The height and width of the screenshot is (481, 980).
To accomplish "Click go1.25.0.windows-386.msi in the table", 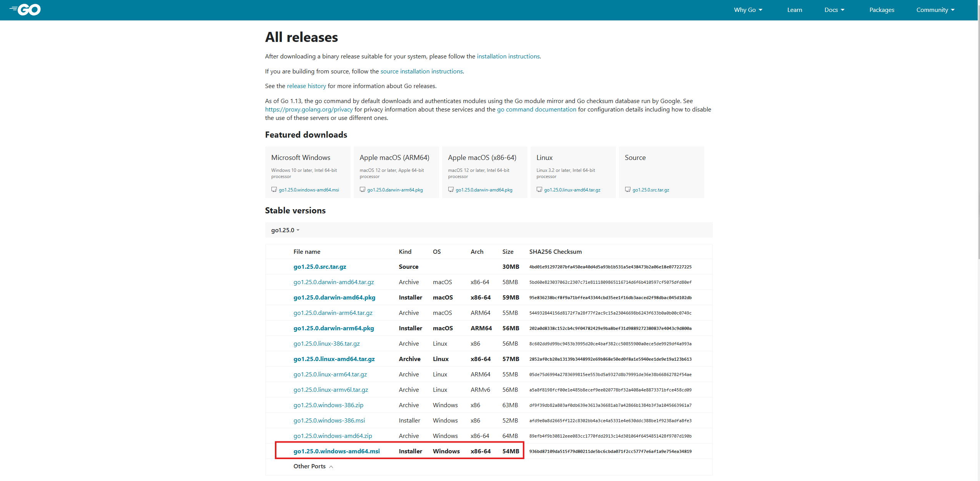I will coord(329,421).
